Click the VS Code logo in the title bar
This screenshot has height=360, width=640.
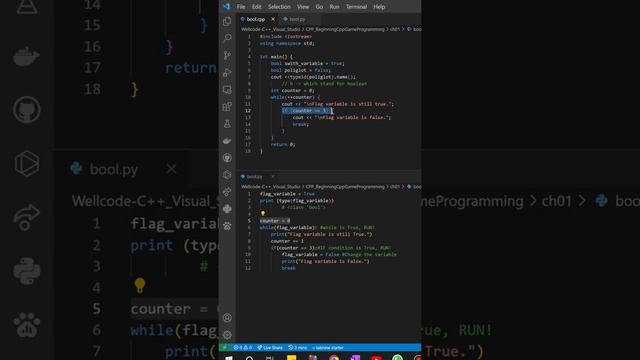click(x=227, y=7)
